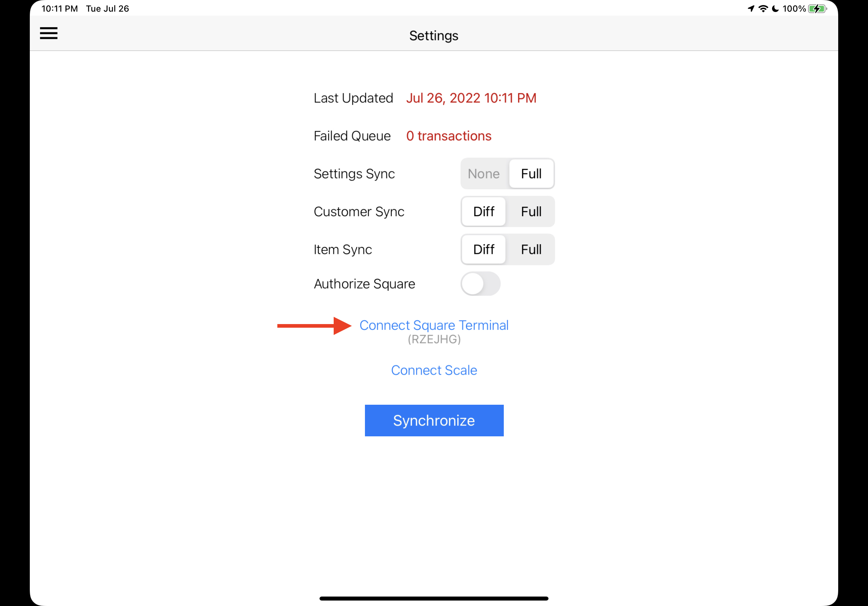Tap the Wi-Fi status icon
This screenshot has width=868, height=606.
tap(763, 9)
